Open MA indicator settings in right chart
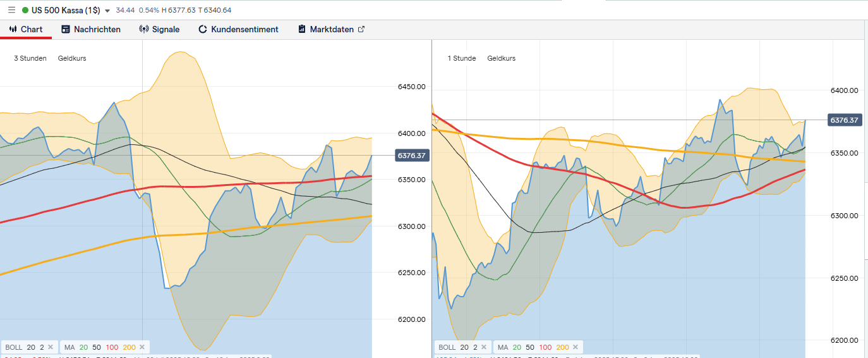868x358 pixels. (x=533, y=347)
